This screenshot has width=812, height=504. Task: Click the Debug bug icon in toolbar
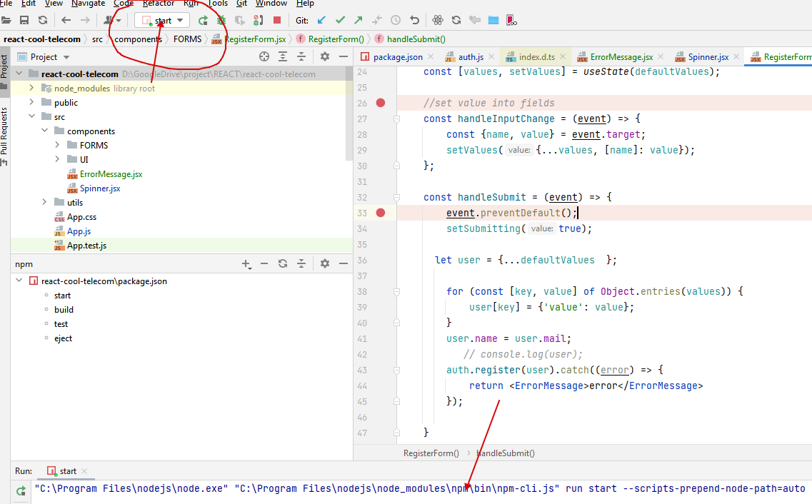tap(222, 21)
